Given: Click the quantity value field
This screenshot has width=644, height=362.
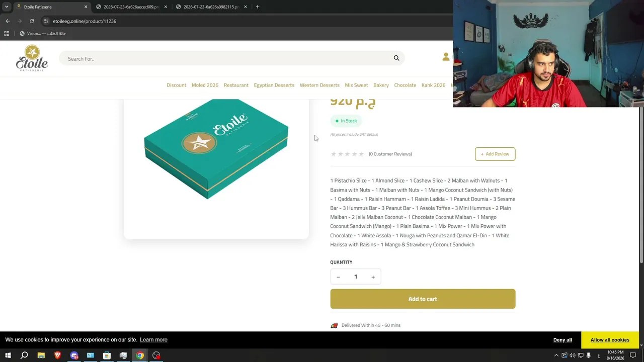Looking at the screenshot, I should (x=356, y=277).
